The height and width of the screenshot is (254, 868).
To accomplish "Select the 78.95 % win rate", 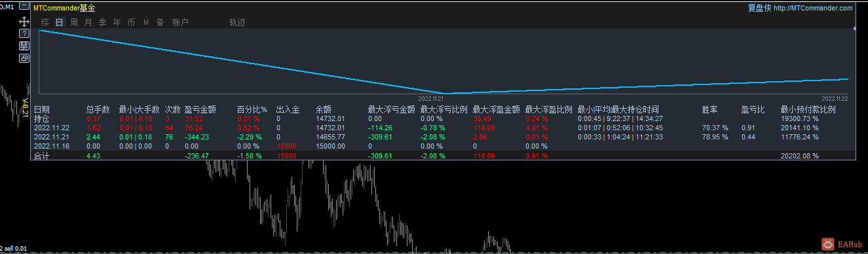I will [x=715, y=137].
